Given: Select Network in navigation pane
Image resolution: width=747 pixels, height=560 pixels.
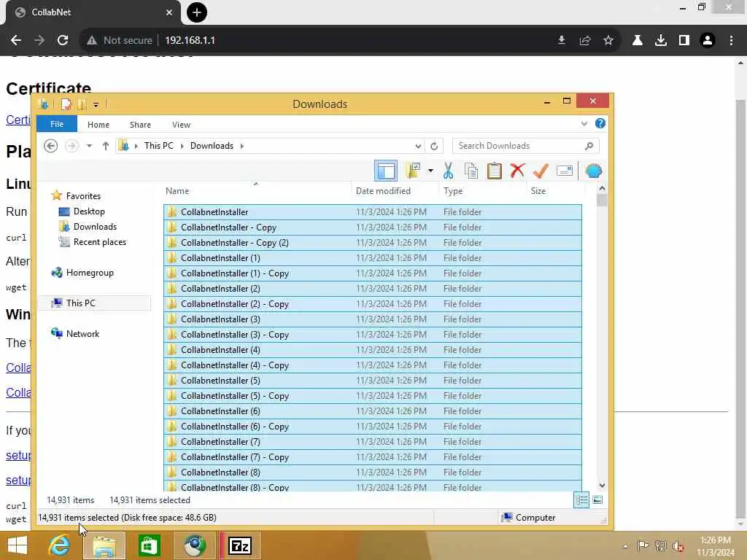Looking at the screenshot, I should tap(82, 333).
